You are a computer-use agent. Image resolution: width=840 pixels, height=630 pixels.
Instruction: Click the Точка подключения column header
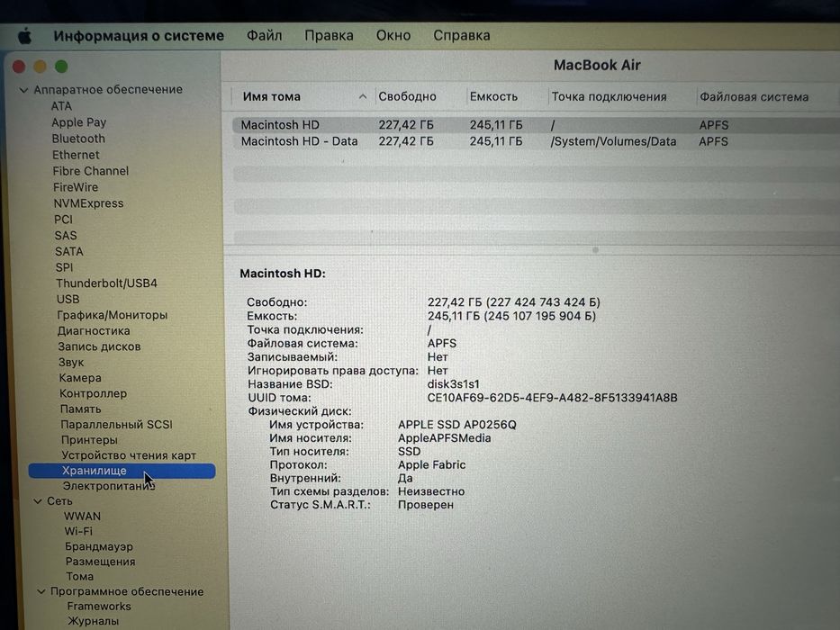[610, 97]
